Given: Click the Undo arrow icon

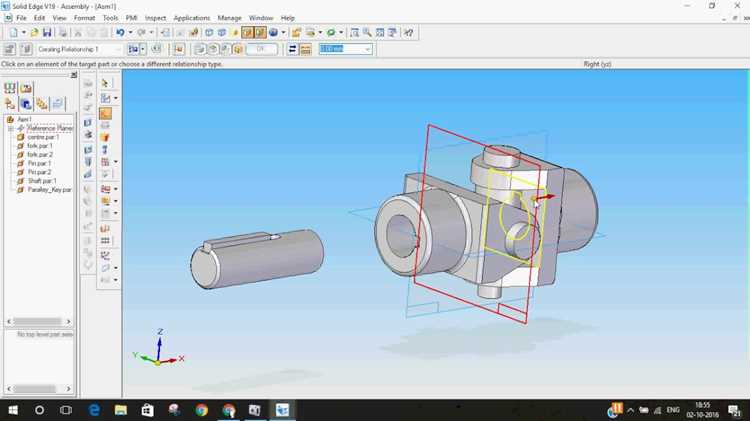Looking at the screenshot, I should pyautogui.click(x=120, y=33).
